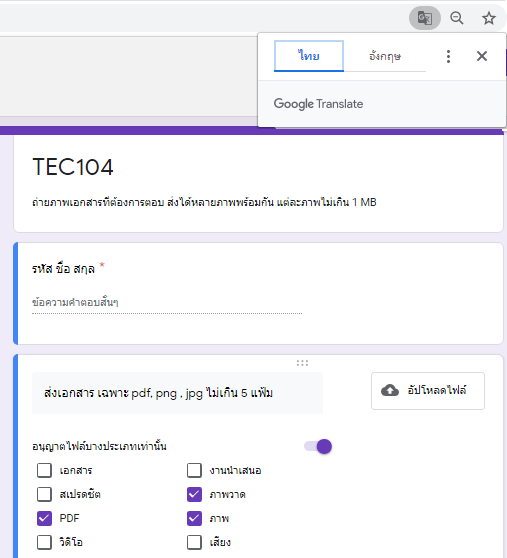Switch to the อังกฤษ language tab

coord(385,56)
